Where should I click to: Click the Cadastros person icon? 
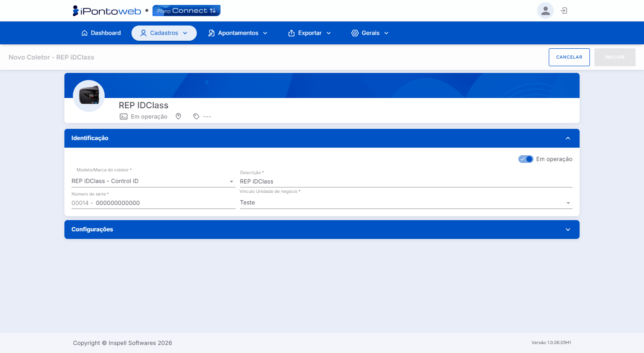coord(144,33)
